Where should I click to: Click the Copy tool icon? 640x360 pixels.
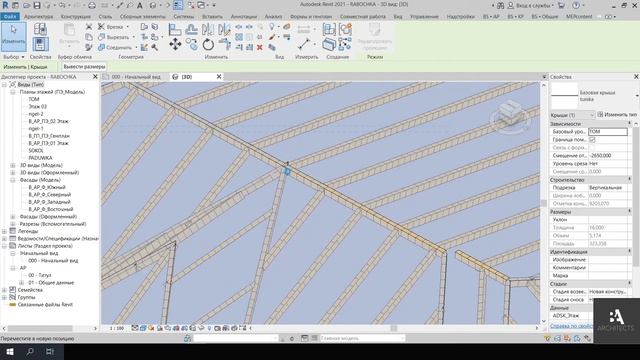191,44
